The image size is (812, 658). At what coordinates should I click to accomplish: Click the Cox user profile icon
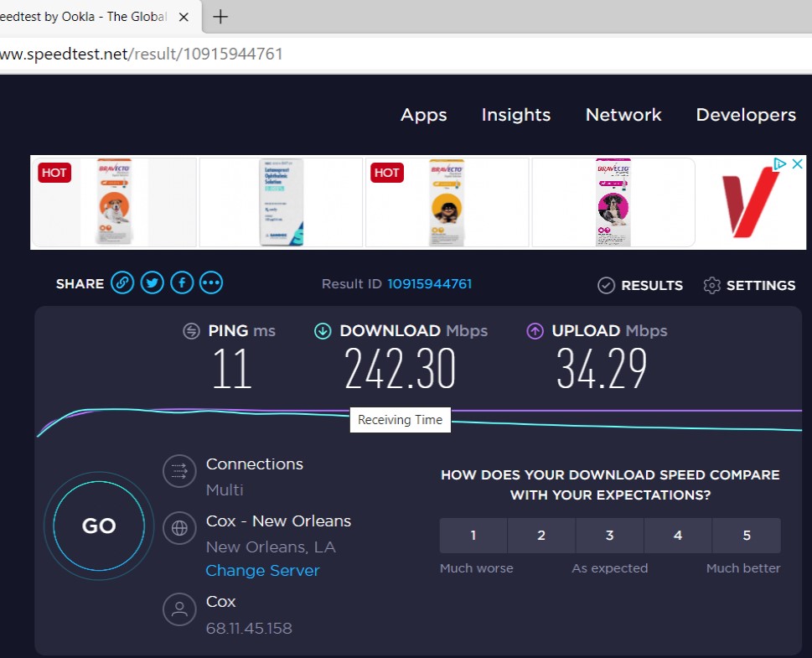178,609
